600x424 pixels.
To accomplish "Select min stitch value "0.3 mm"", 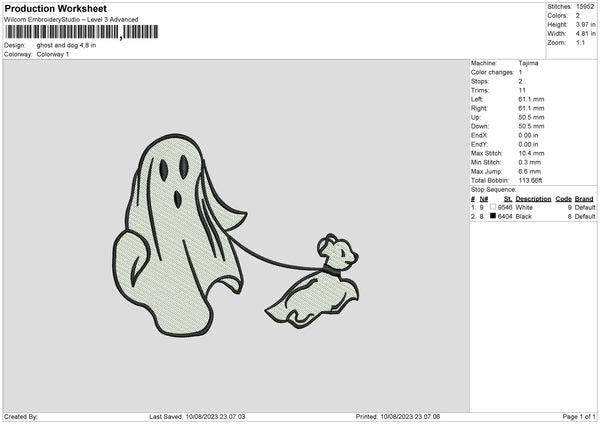I will [530, 162].
